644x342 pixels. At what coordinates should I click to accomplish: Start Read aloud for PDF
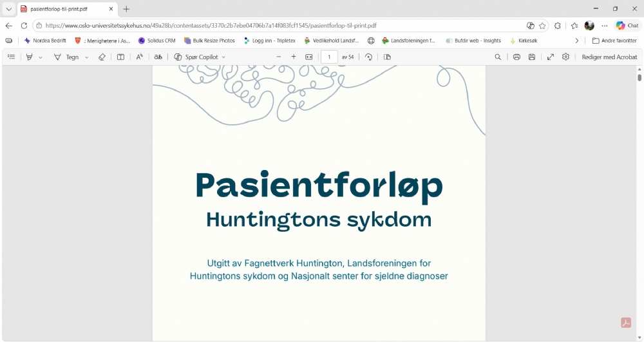[x=140, y=57]
